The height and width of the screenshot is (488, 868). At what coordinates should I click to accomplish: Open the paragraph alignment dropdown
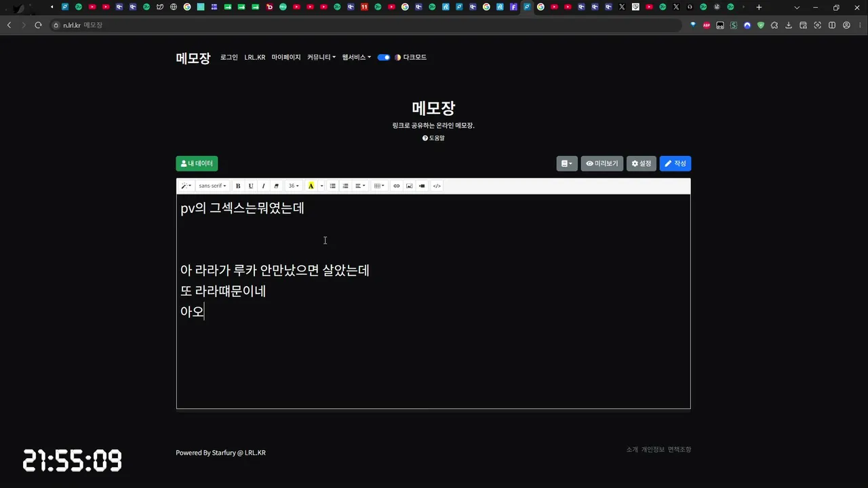(360, 186)
